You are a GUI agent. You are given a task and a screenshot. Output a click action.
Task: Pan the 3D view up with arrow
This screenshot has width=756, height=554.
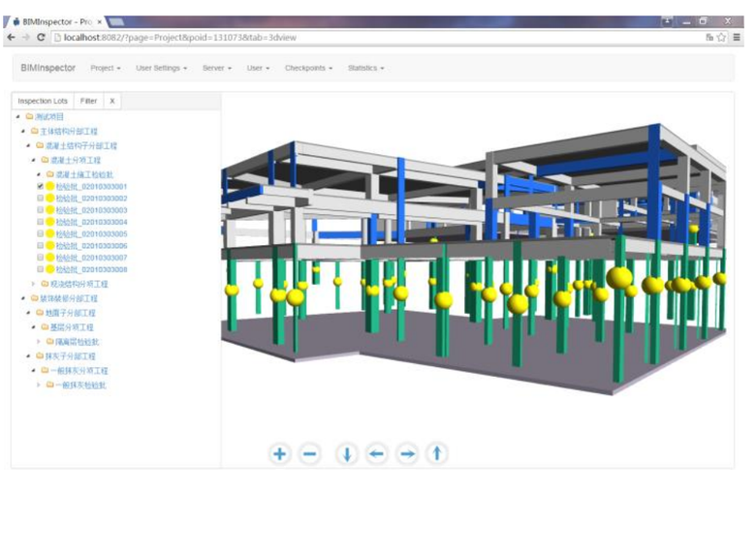[437, 453]
